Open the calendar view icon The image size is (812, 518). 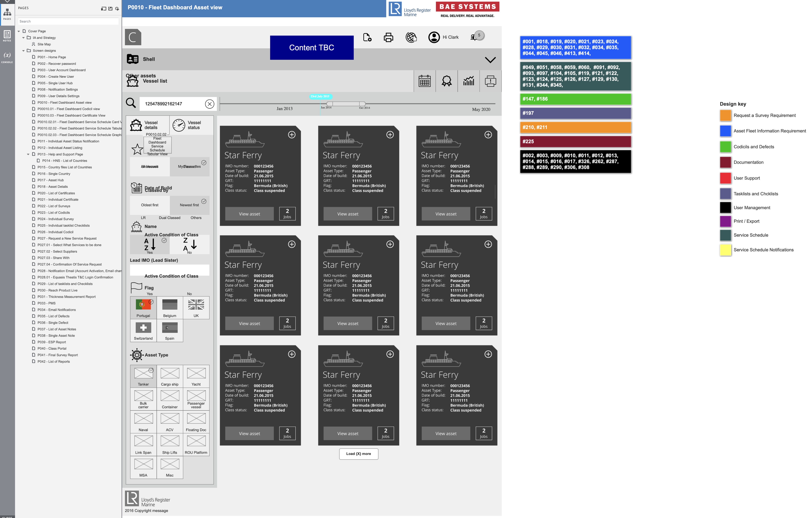(x=425, y=81)
